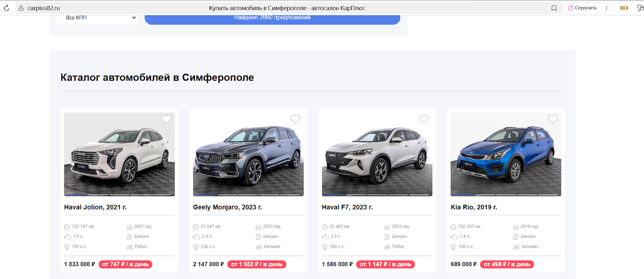Click the odometer icon beside 23 547 км
This screenshot has height=279, width=644.
point(196,227)
